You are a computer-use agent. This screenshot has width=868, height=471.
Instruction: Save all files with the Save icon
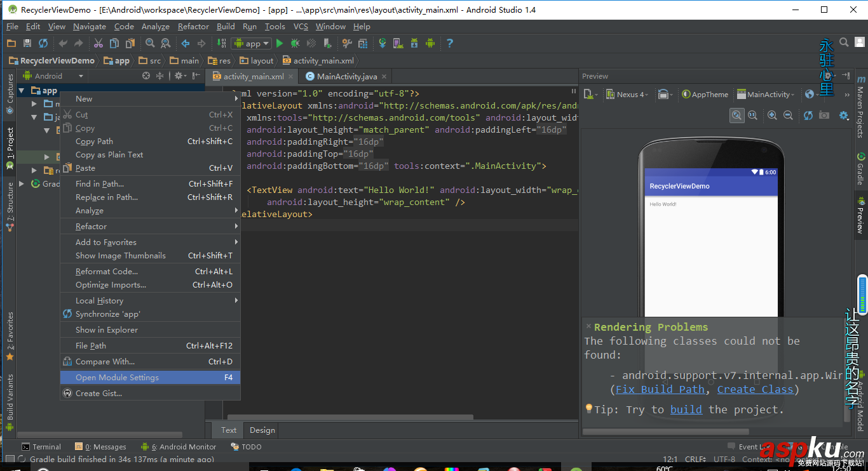tap(26, 43)
